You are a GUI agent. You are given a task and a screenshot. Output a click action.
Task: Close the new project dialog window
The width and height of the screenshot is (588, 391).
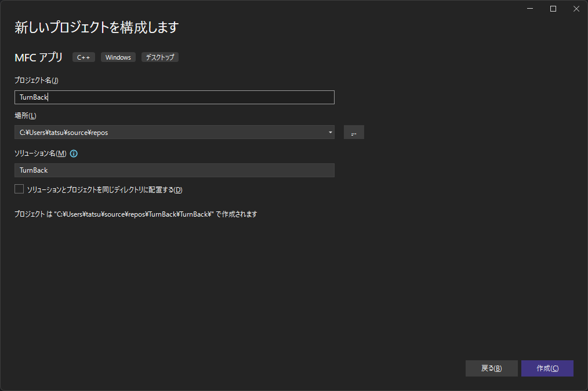[576, 9]
